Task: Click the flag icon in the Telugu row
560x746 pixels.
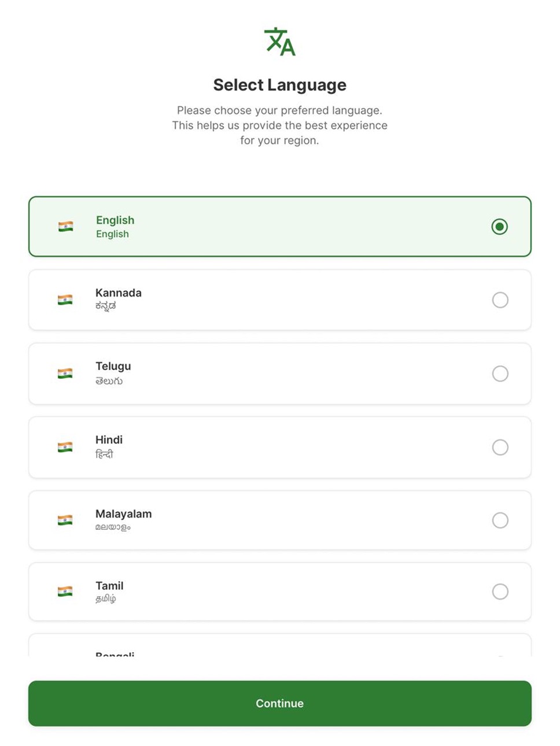Action: [65, 374]
